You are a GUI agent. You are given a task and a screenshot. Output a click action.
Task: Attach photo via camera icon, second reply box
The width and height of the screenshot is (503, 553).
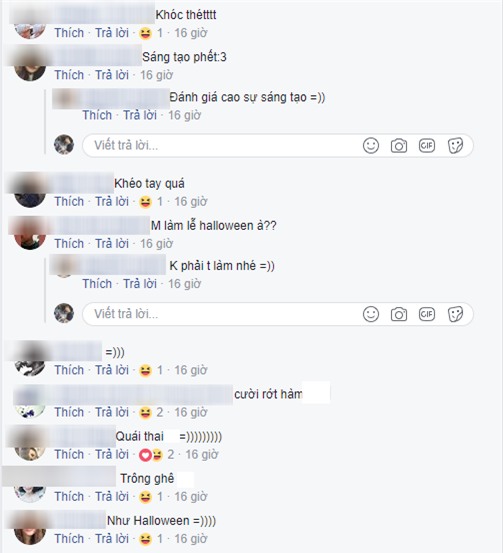tap(399, 314)
